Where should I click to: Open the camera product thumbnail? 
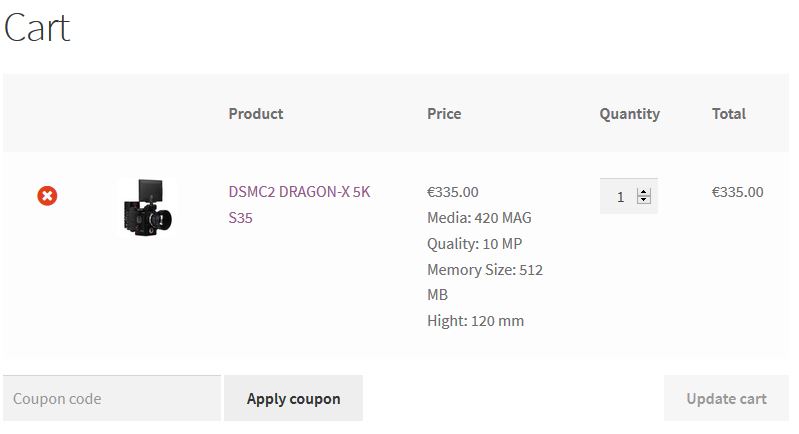point(146,207)
